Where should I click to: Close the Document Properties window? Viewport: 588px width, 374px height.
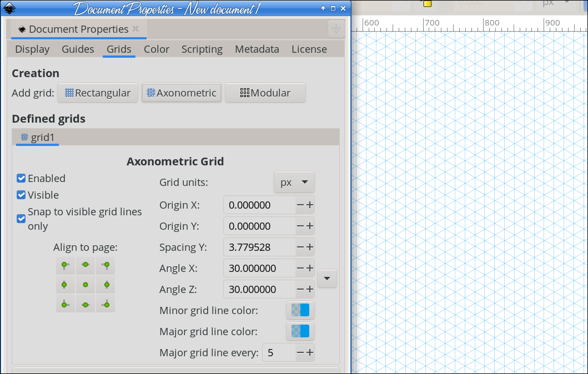343,8
